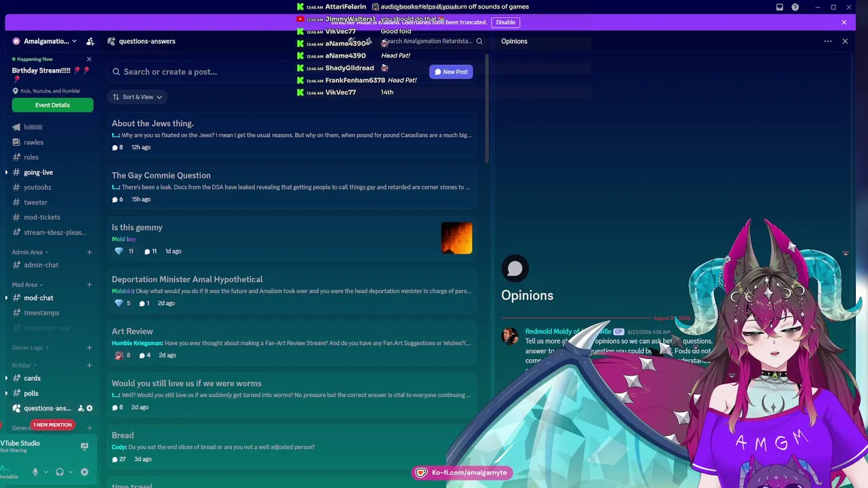Click the invite icon on the questions-answers channel row

[x=81, y=408]
